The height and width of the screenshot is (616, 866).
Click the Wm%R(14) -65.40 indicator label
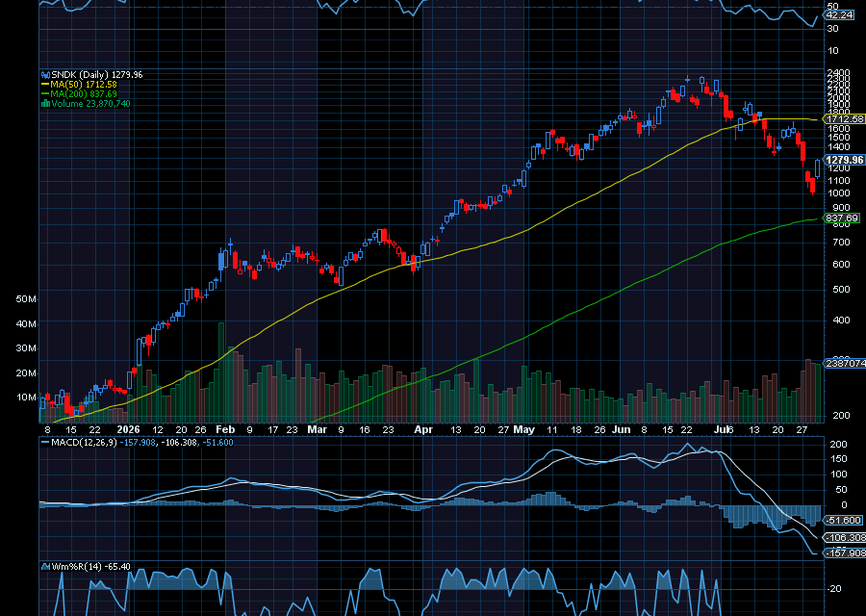pos(90,567)
